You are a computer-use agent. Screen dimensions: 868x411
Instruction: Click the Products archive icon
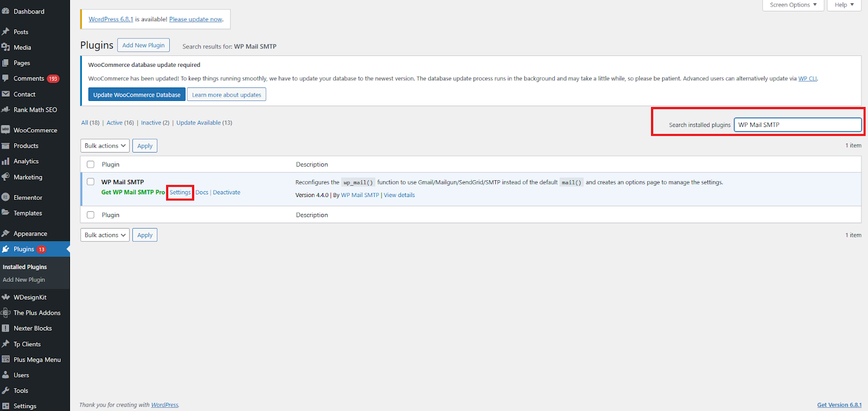pos(5,146)
